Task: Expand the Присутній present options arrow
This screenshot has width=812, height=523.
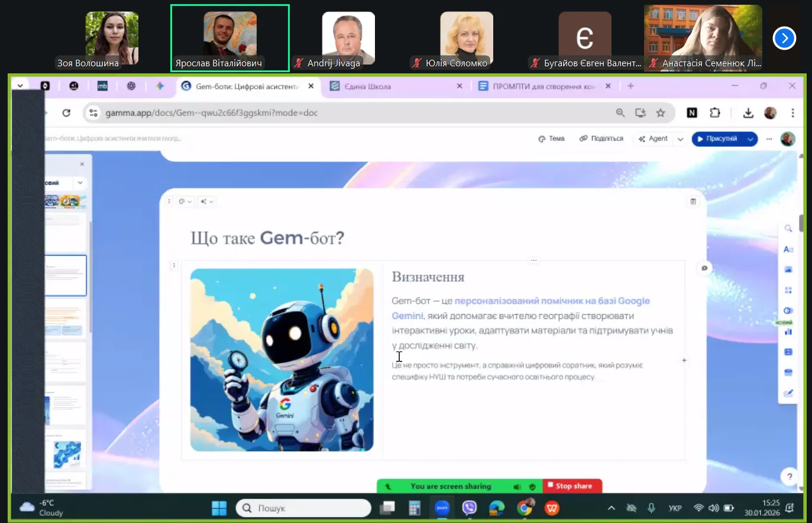Action: tap(750, 139)
